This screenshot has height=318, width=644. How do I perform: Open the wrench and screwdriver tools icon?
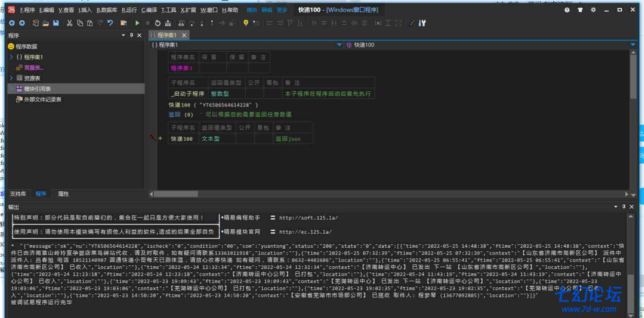tap(422, 23)
